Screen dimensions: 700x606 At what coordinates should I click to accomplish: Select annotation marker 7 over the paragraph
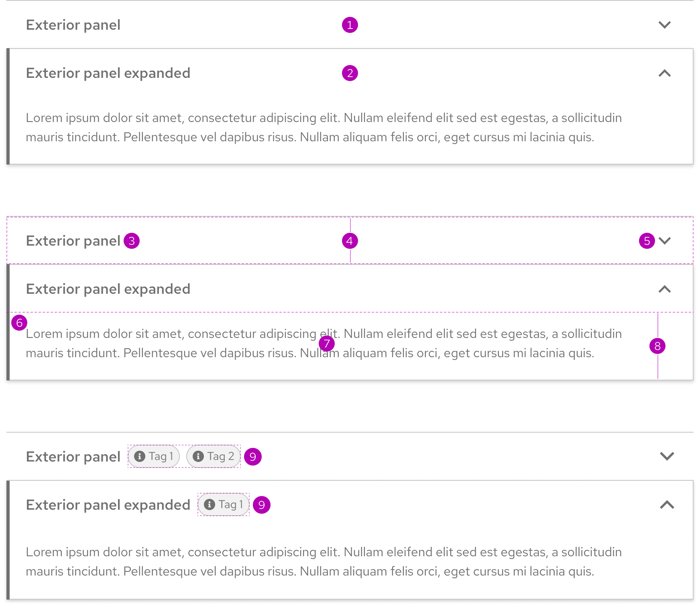(x=327, y=344)
